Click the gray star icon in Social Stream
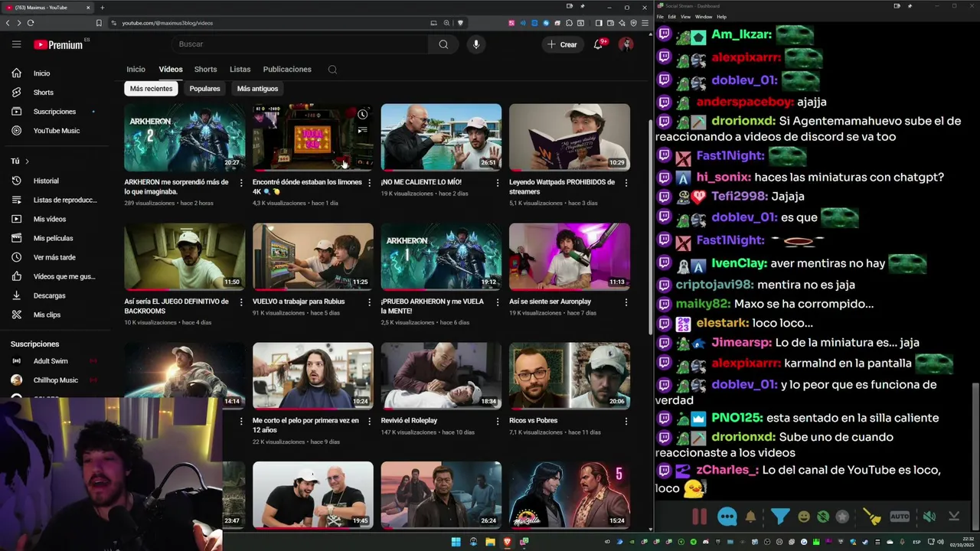Image resolution: width=980 pixels, height=551 pixels. (x=842, y=517)
